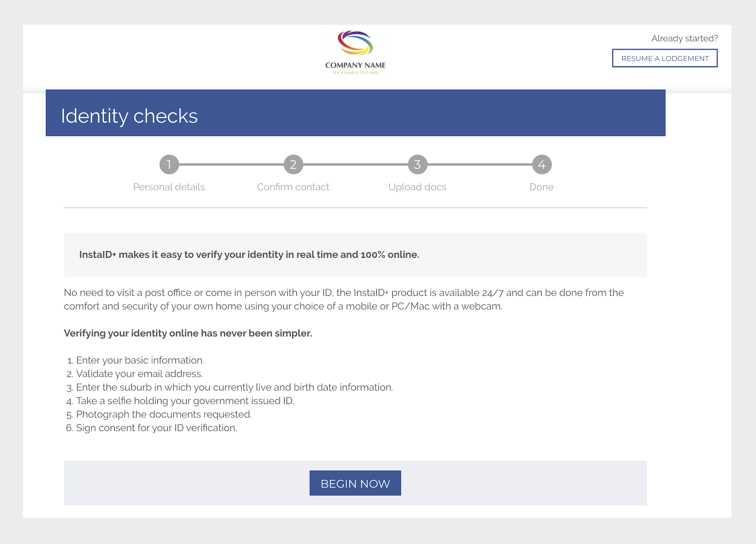Click RESUME A LODGEMENT
Viewport: 756px width, 544px height.
tap(665, 58)
